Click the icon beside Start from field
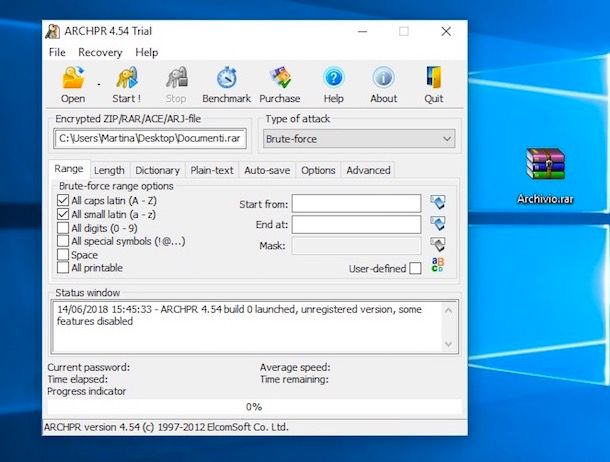Image resolution: width=610 pixels, height=462 pixels. pyautogui.click(x=438, y=202)
